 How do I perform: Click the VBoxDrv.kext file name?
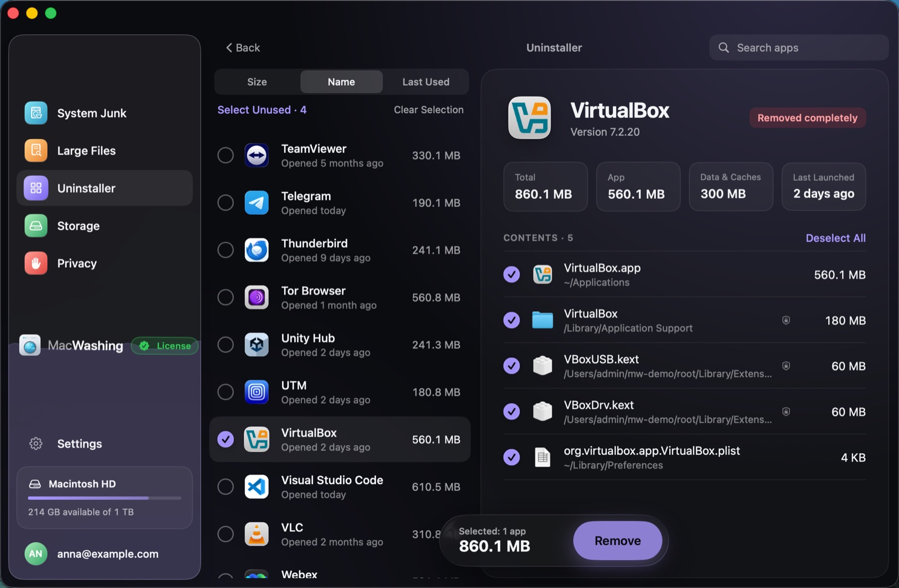pos(598,405)
